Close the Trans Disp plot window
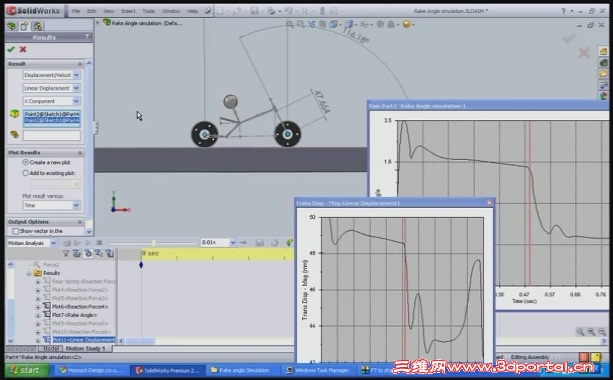613x380 pixels. click(489, 203)
